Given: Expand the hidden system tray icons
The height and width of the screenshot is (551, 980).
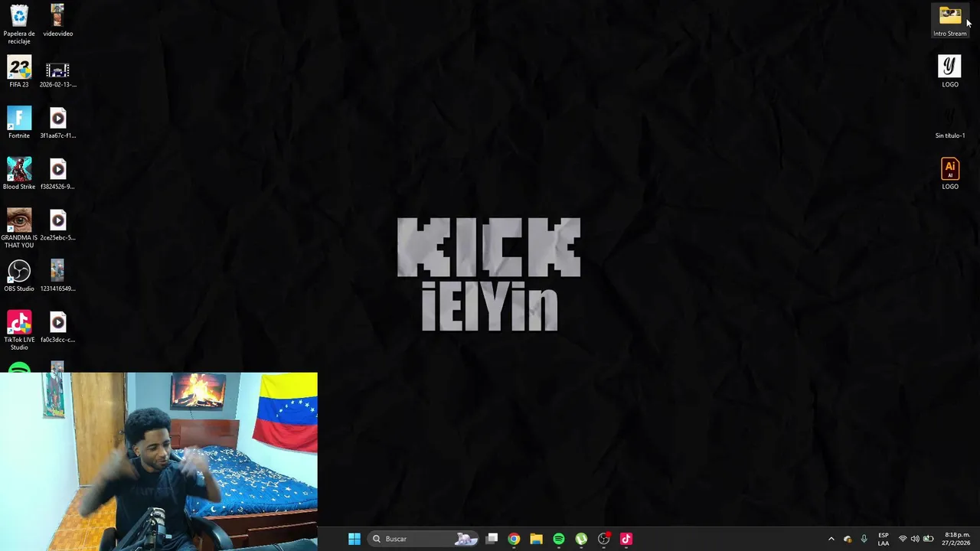Looking at the screenshot, I should click(x=831, y=539).
